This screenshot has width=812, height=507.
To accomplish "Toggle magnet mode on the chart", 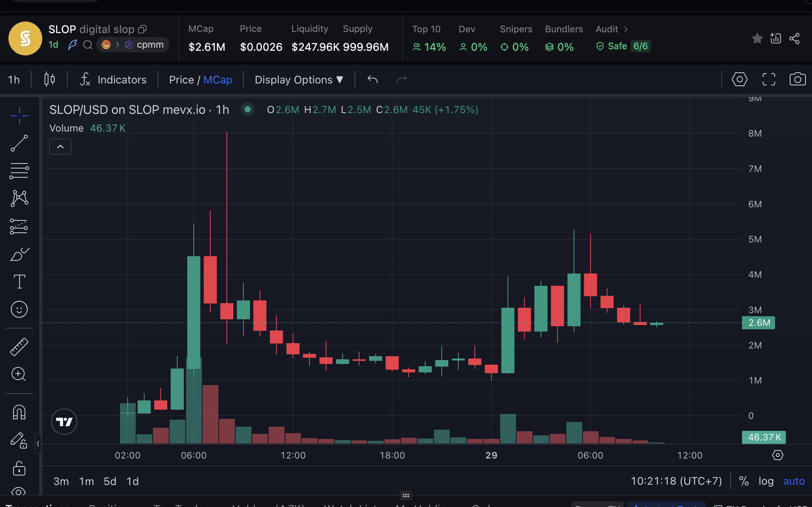I will 19,412.
